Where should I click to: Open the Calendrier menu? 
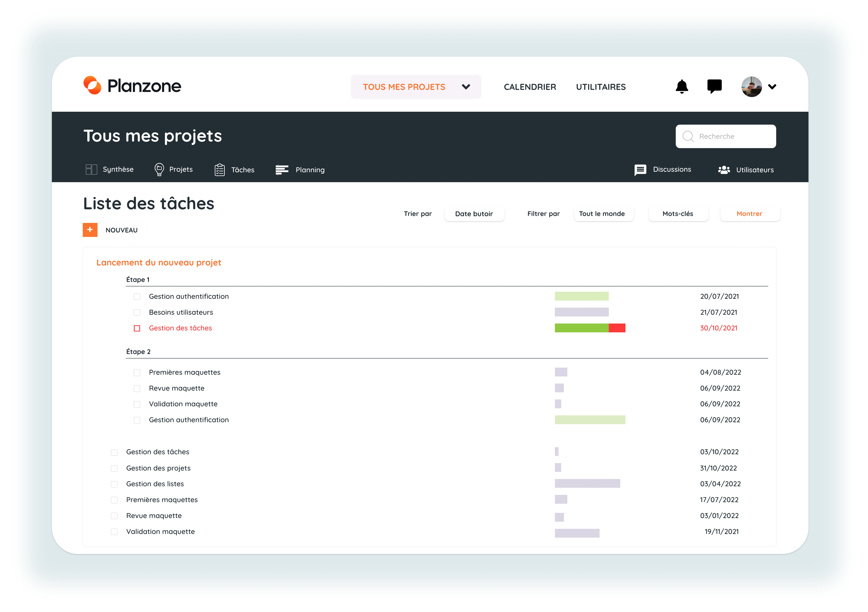[530, 87]
